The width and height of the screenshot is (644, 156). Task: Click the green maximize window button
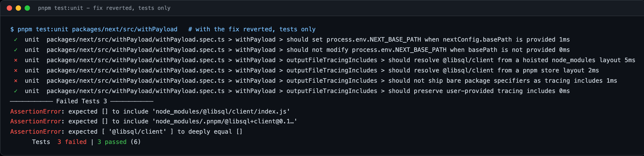pyautogui.click(x=27, y=8)
